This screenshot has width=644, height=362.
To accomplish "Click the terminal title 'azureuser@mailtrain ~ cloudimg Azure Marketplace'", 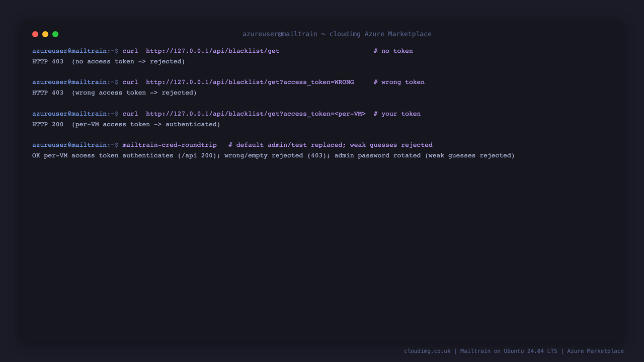I will click(337, 34).
